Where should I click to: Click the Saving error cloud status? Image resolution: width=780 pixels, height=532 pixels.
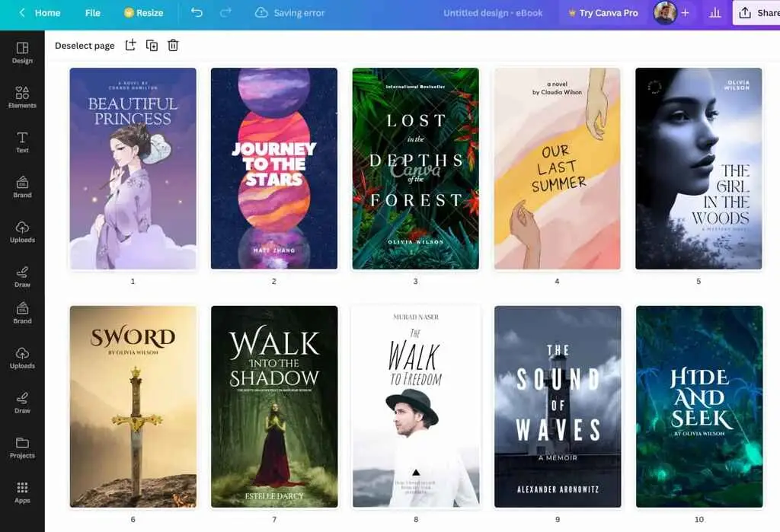(x=289, y=13)
